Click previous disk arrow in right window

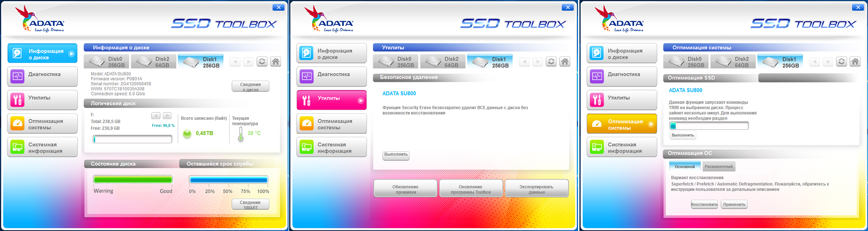(815, 62)
